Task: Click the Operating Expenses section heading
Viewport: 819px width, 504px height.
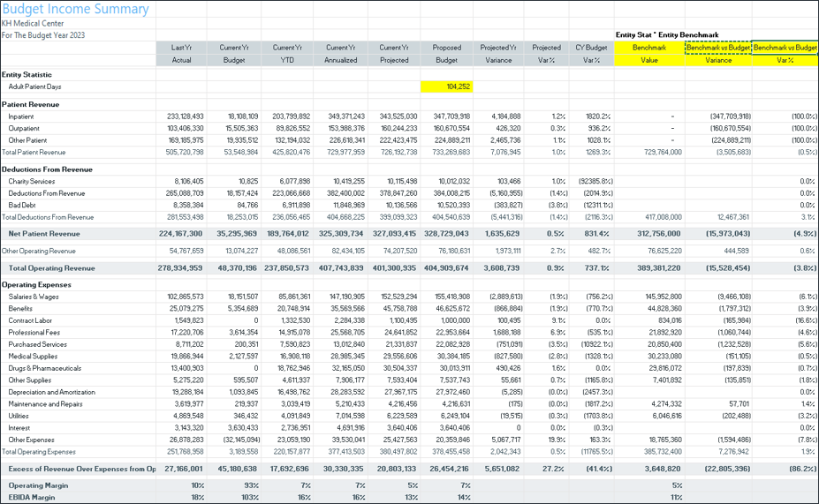Action: (x=36, y=286)
